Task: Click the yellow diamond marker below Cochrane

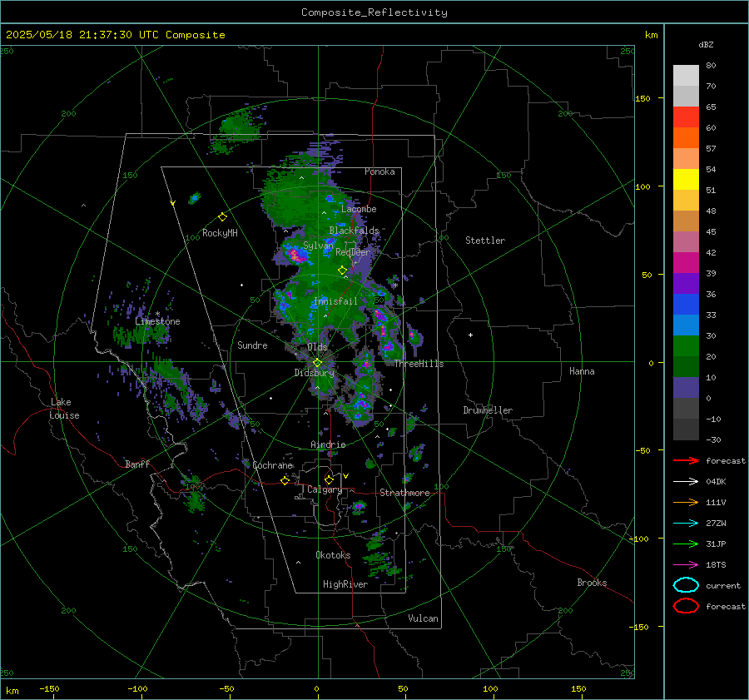Action: 285,480
